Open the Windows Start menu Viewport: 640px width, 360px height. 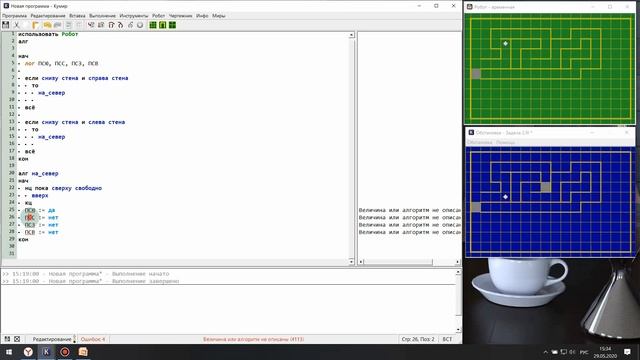tap(9, 351)
